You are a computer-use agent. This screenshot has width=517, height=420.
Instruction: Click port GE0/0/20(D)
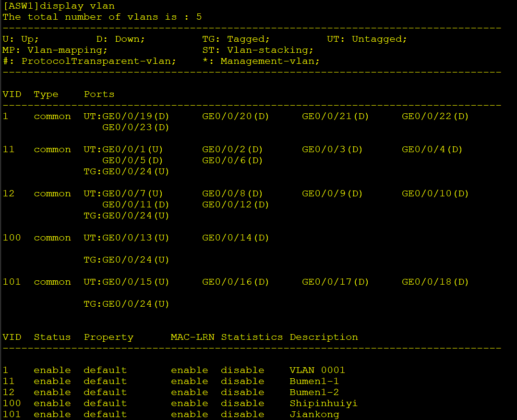235,116
